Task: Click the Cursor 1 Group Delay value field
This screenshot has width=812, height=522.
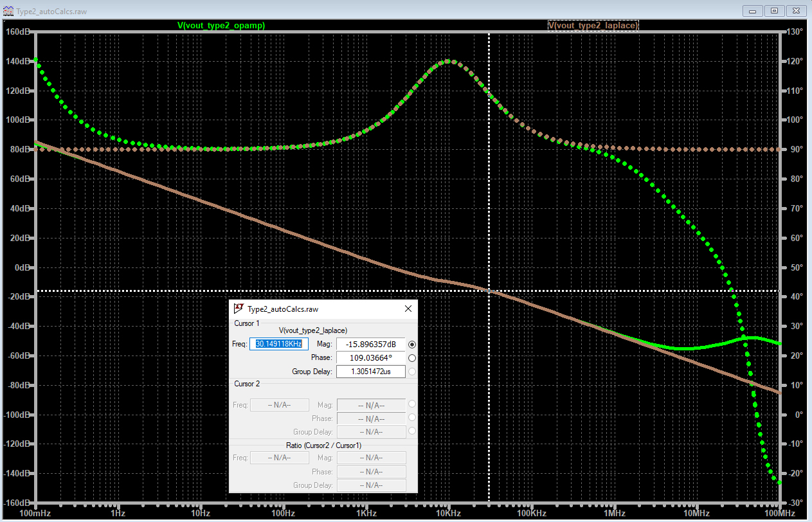Action: coord(371,372)
